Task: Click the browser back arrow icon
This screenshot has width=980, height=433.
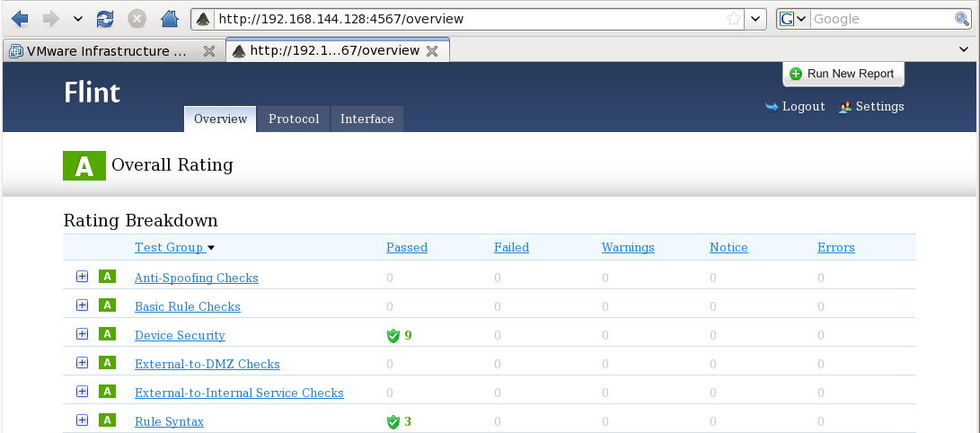Action: pyautogui.click(x=21, y=18)
